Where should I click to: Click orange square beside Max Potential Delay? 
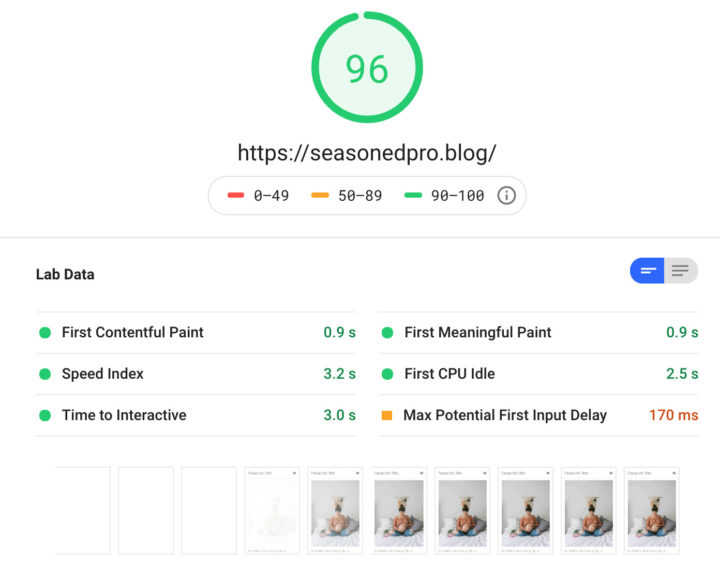tap(387, 415)
